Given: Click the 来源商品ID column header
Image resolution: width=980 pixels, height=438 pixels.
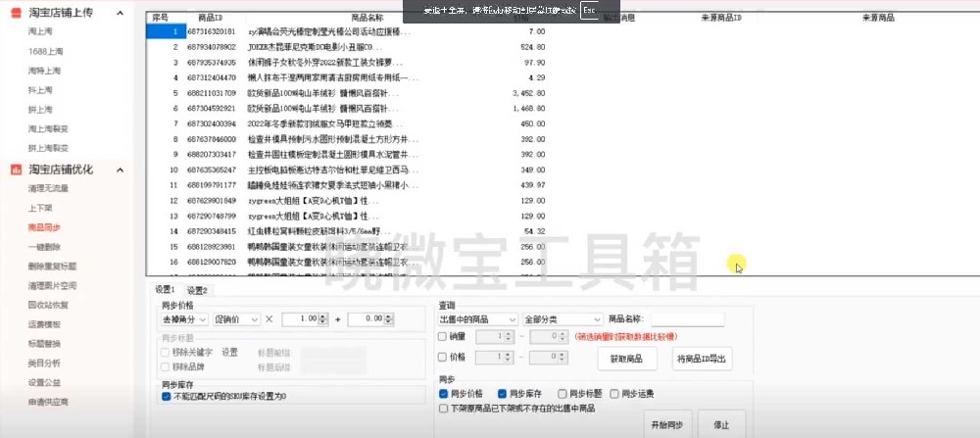Looking at the screenshot, I should 721,18.
